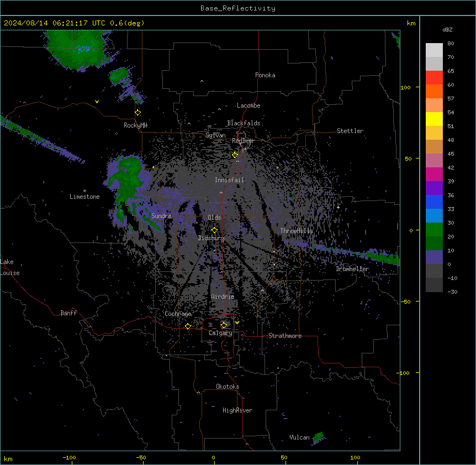Click the RockyMH label

click(x=135, y=125)
